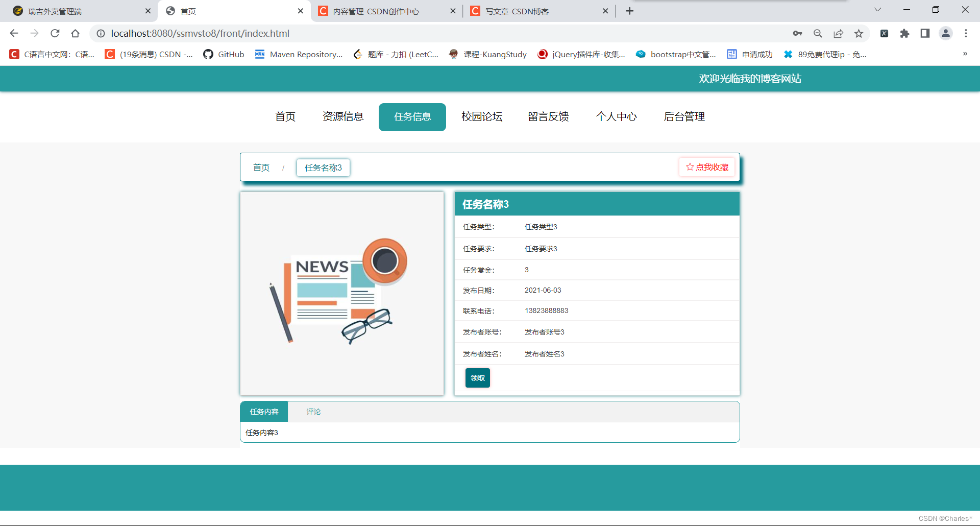The height and width of the screenshot is (526, 980).
Task: Click the share page icon
Action: (838, 33)
